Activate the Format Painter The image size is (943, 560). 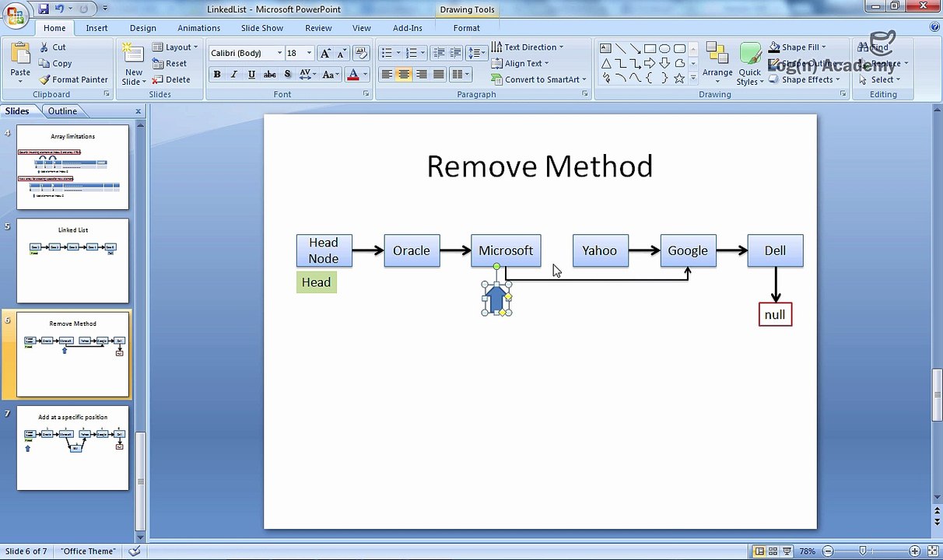73,79
